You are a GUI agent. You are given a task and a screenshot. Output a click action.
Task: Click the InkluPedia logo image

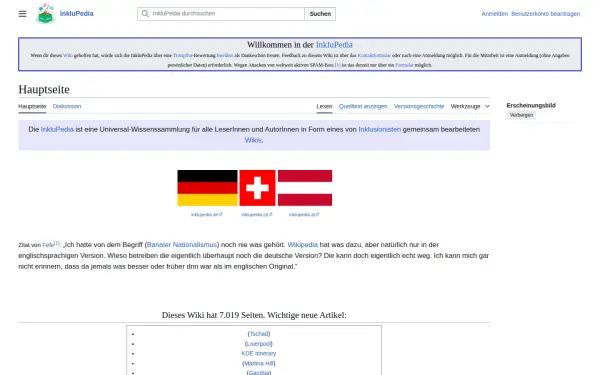(46, 14)
